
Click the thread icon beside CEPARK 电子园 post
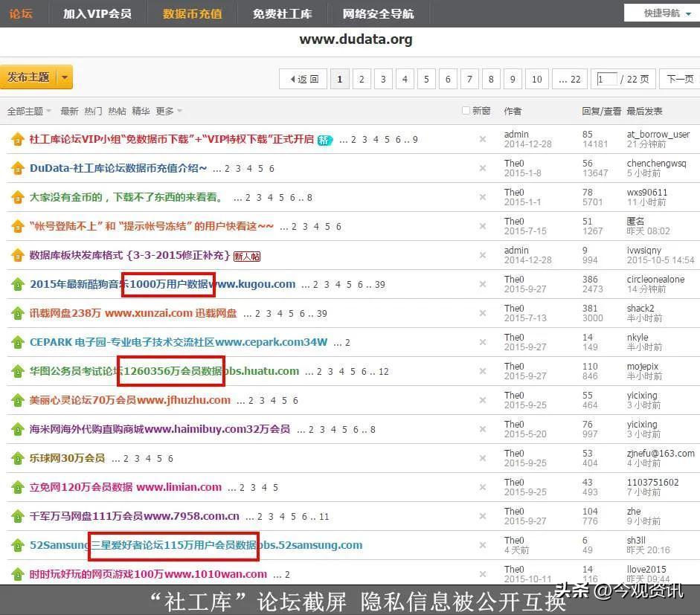[17, 342]
